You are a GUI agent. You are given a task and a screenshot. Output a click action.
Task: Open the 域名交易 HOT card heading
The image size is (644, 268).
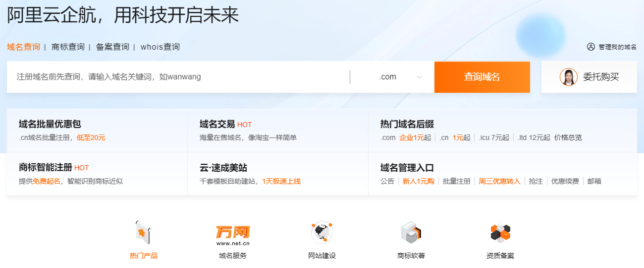pos(225,124)
